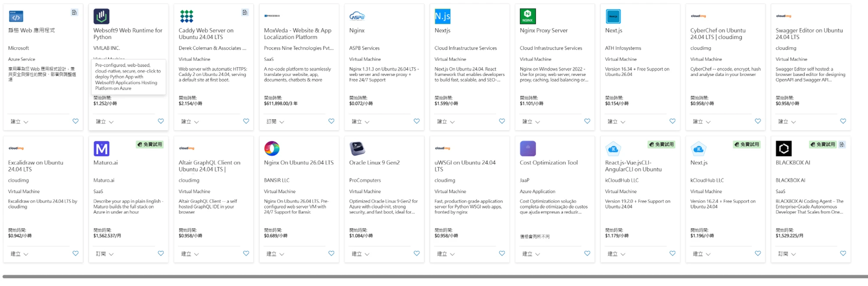The image size is (868, 286).
Task: Open 訂閱 dropdown on BLACKBOX AI card
Action: (x=787, y=254)
